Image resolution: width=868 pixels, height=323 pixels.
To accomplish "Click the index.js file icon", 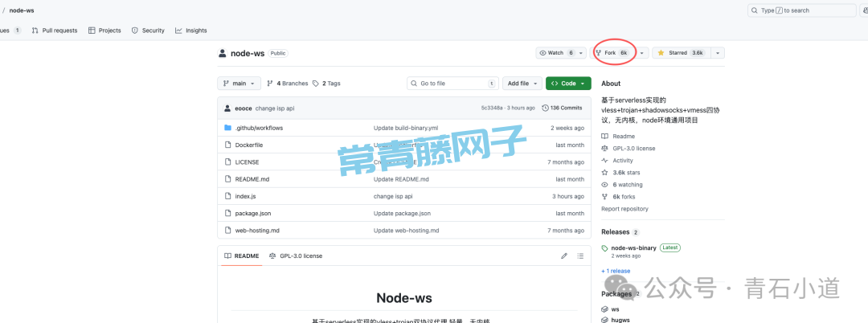I will click(x=227, y=196).
